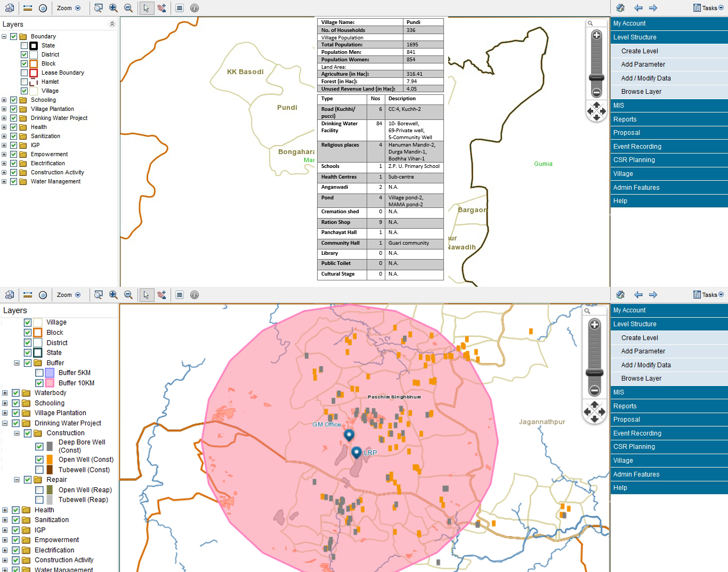This screenshot has height=572, width=728.
Task: Click the forward arrow in the lower toolbar
Action: point(653,295)
